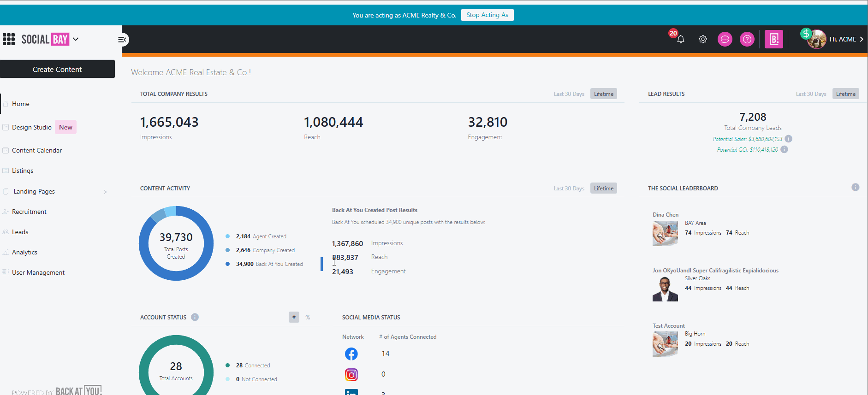Click the 32,810 Engagement value
This screenshot has height=395, width=868.
click(x=488, y=122)
